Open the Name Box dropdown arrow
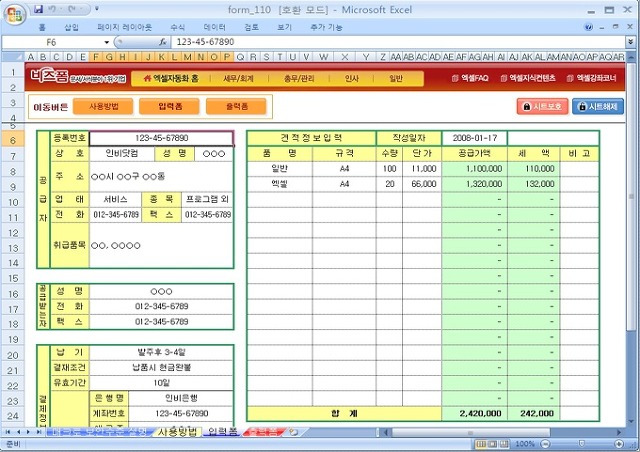 107,42
